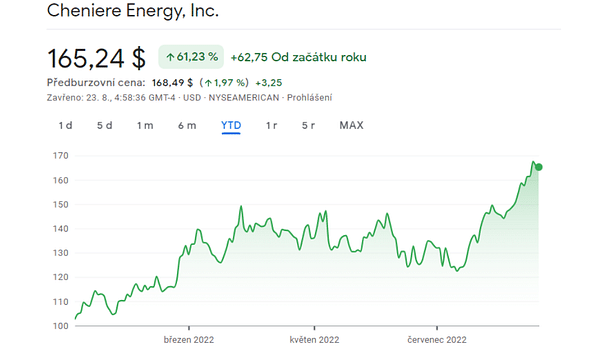Screen dimensions: 600x360
Task: Click the green 61,23 % change badge
Action: pyautogui.click(x=191, y=57)
